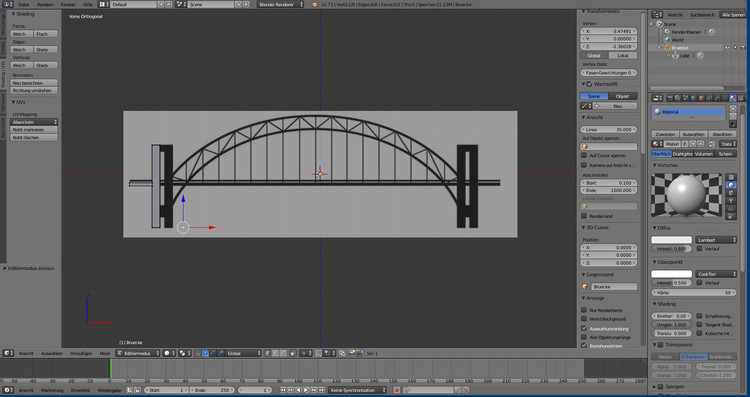Enable Auf Cursor sperren checkbox
This screenshot has height=397, width=750.
tap(584, 155)
